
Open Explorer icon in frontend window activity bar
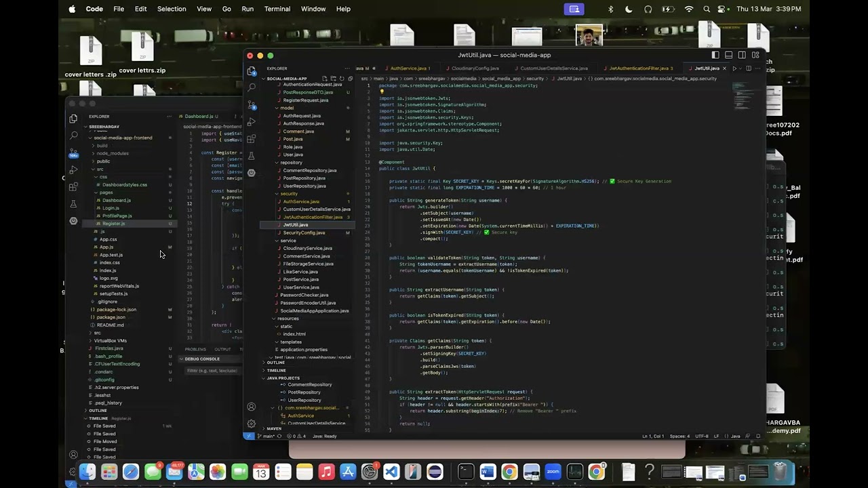[x=73, y=119]
